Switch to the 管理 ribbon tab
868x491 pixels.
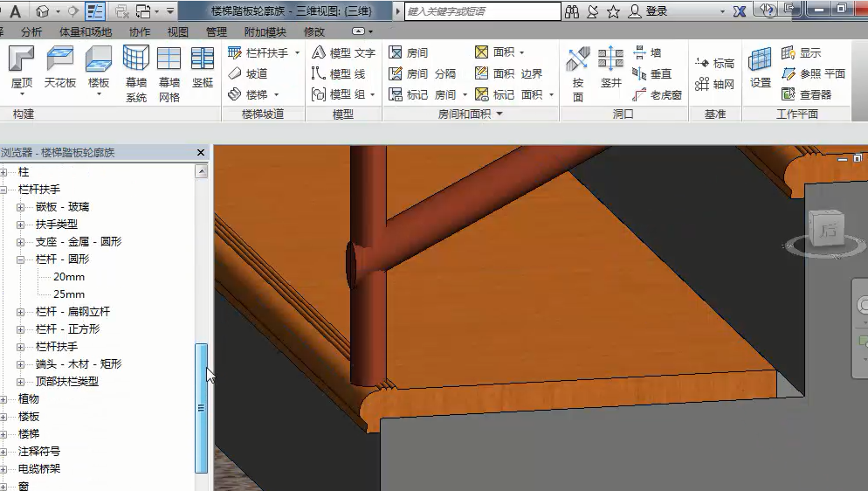point(217,31)
